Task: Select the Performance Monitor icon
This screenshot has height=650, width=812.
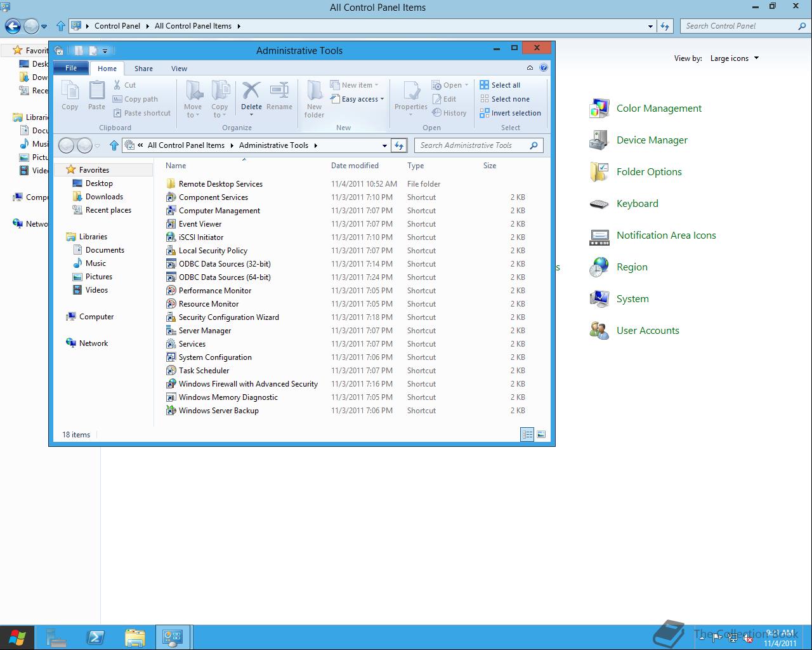Action: 171,291
